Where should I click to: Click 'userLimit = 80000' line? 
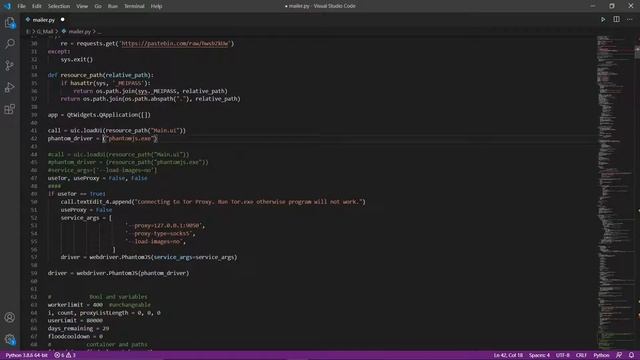point(75,320)
